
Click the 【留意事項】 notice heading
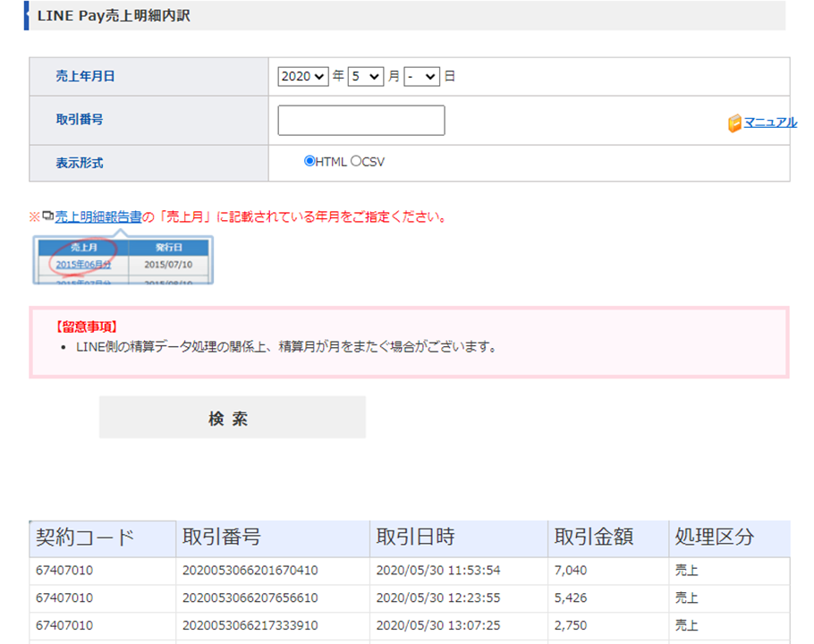click(86, 327)
